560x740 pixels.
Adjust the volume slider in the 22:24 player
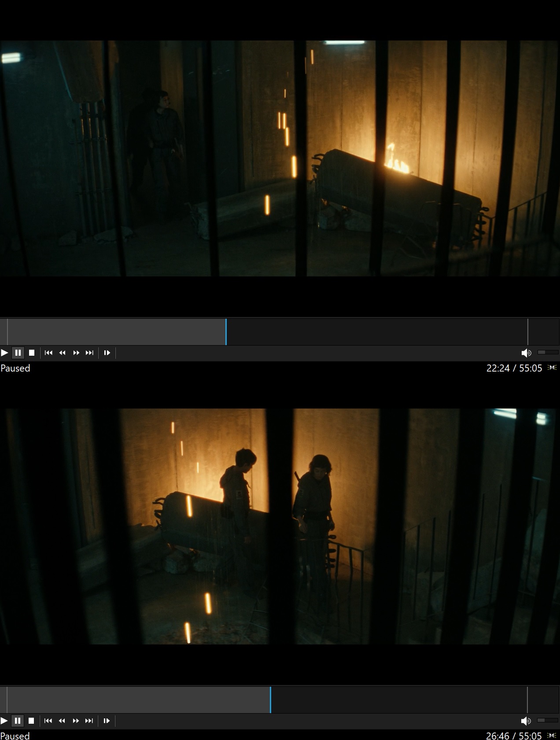tap(548, 352)
